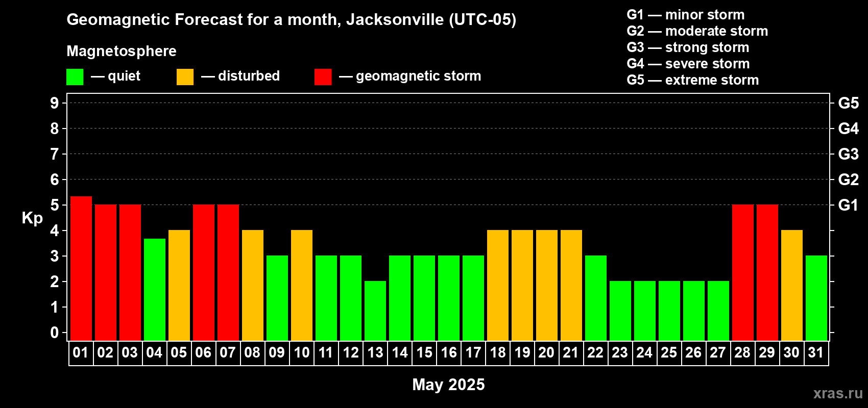This screenshot has width=868, height=408.
Task: Click 'G2 — moderate storm' legend line
Action: pyautogui.click(x=697, y=31)
